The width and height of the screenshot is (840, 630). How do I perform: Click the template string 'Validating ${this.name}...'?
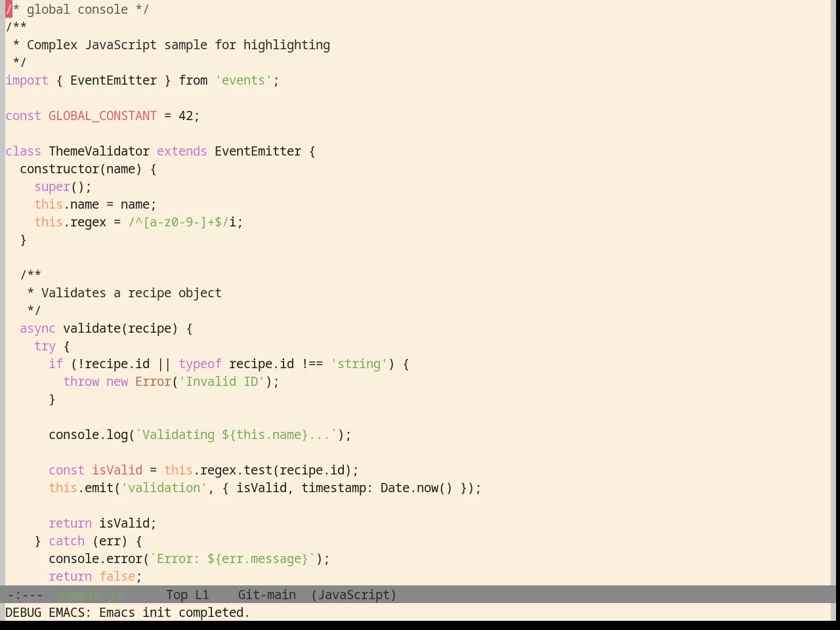(x=236, y=435)
